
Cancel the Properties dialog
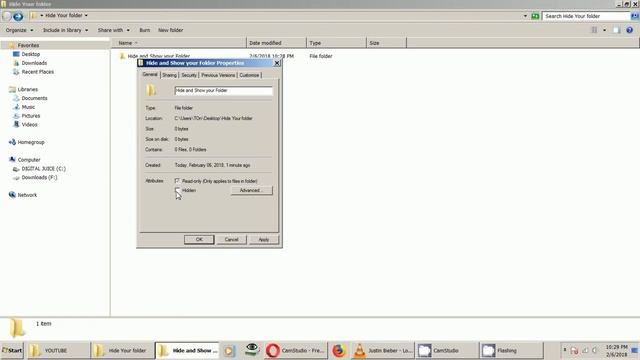tap(231, 240)
